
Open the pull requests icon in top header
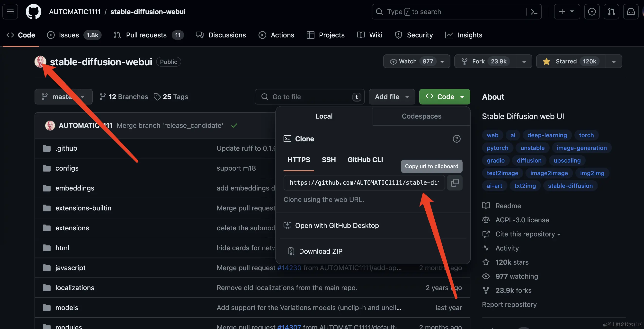point(611,12)
